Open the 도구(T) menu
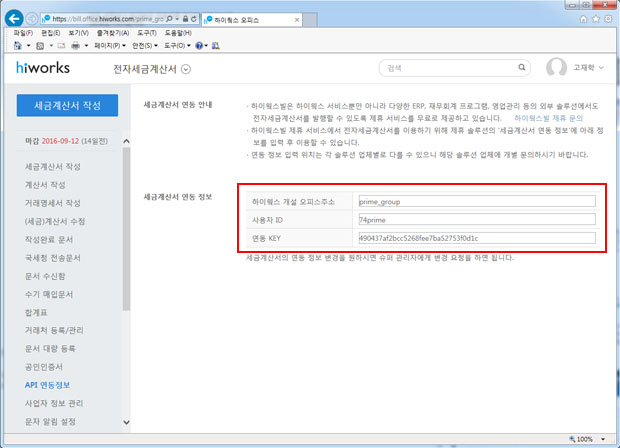The image size is (620, 448). click(x=147, y=33)
